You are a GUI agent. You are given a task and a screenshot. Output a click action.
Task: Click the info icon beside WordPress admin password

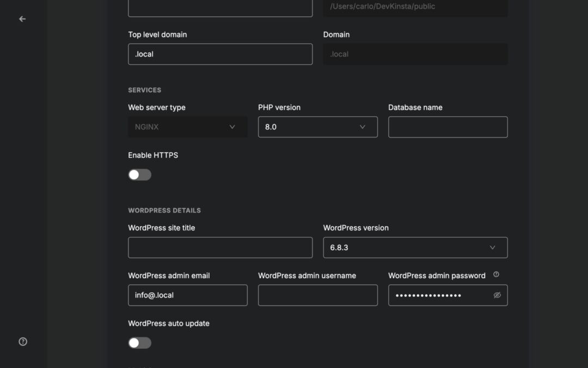pyautogui.click(x=495, y=275)
